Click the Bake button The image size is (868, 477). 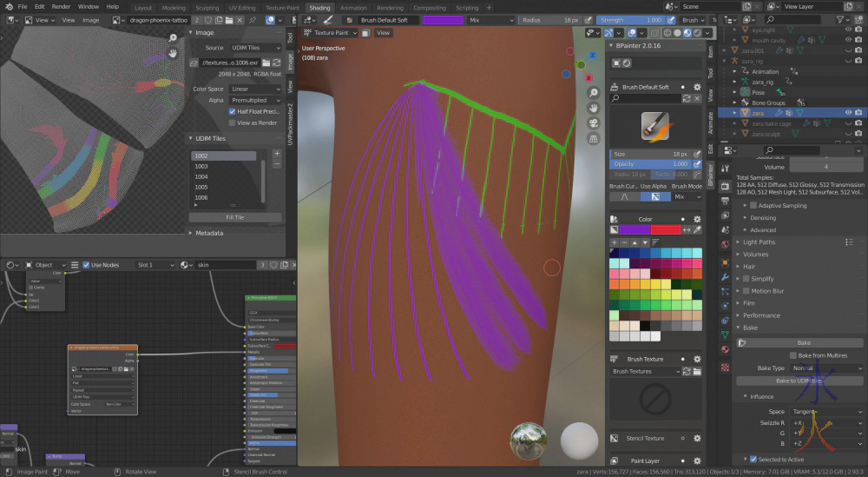(x=800, y=343)
